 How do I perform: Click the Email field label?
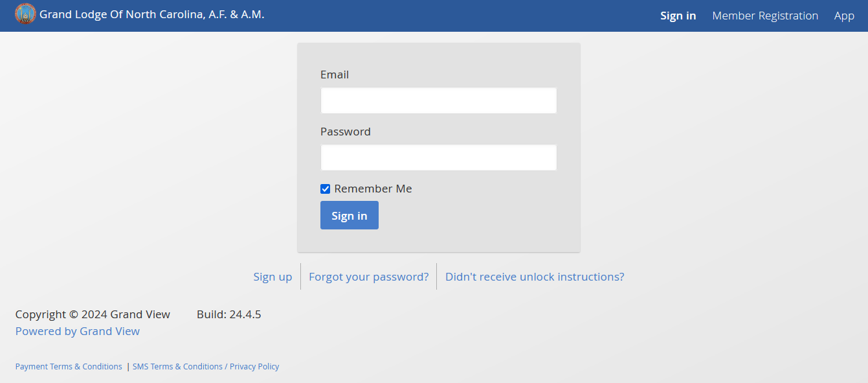[335, 75]
